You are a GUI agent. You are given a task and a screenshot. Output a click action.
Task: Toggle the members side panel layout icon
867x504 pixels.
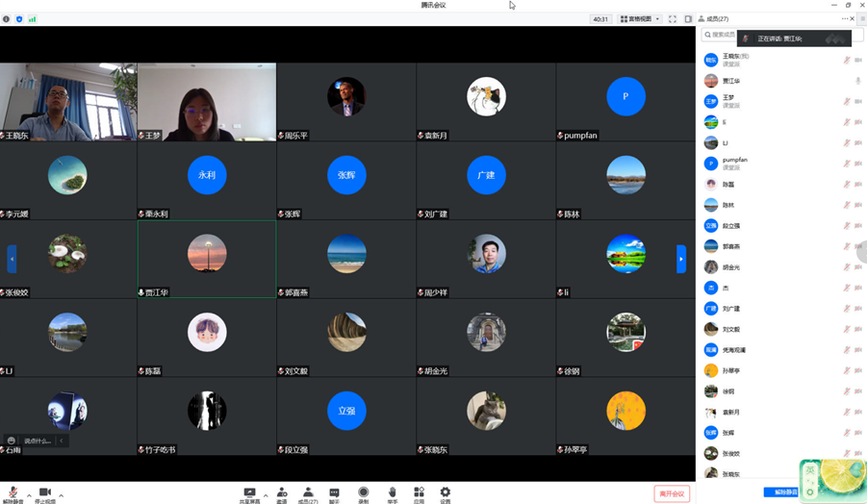click(688, 19)
